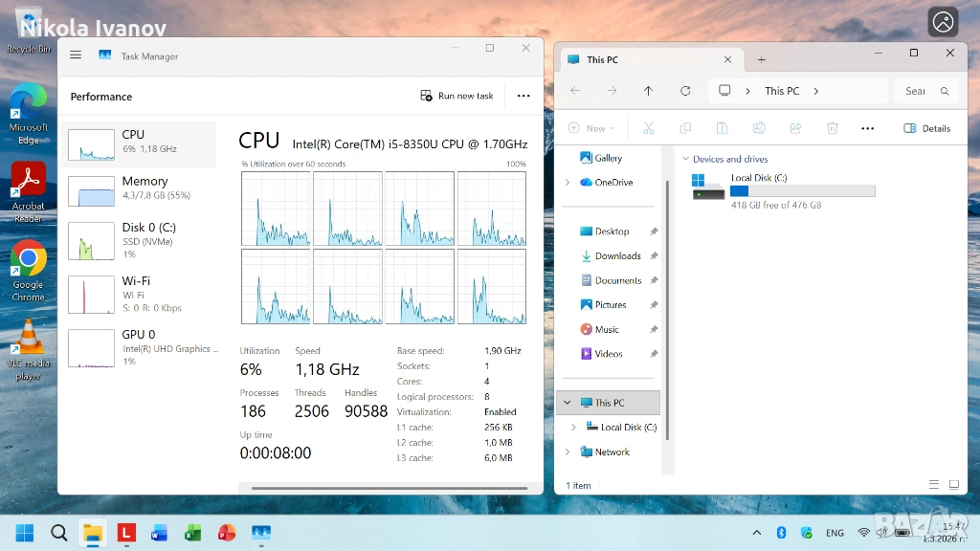
Task: Select GPU 0 performance entry
Action: [x=142, y=347]
